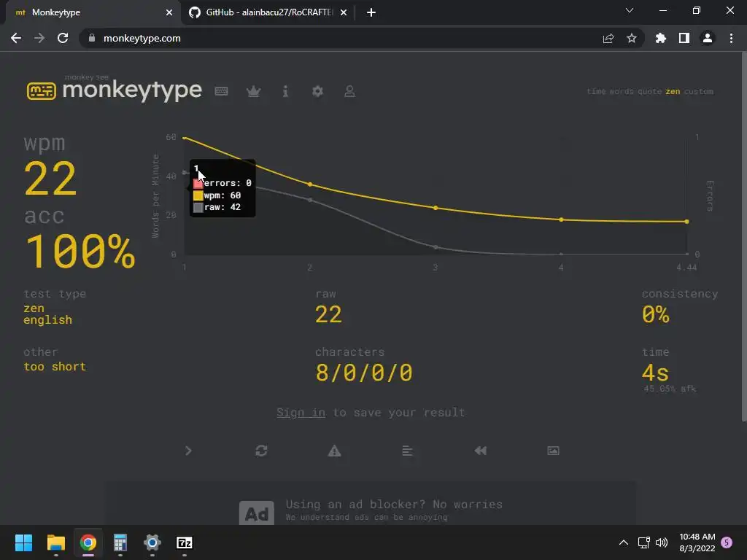
Task: View site information lock icon
Action: point(92,38)
